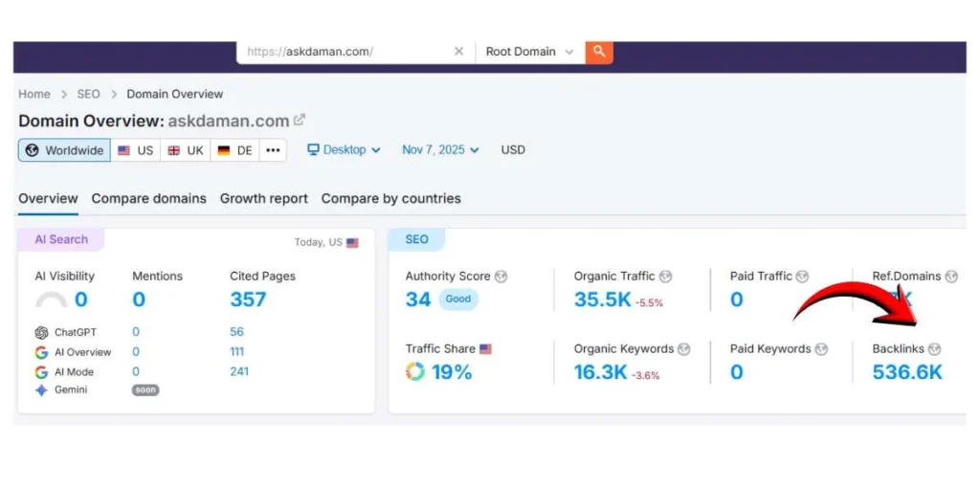This screenshot has height=490, width=980.
Task: Clear the domain search field with X
Action: (458, 52)
